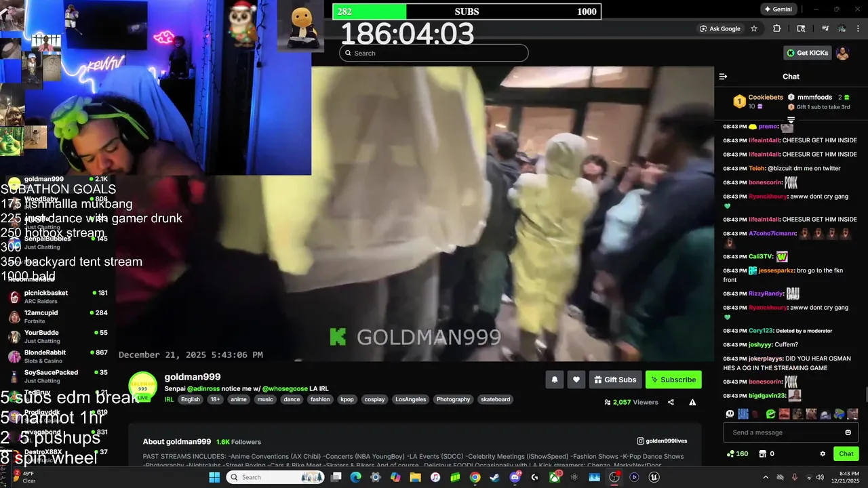Open the @whosegoose mention link
The height and width of the screenshot is (488, 868).
click(x=285, y=389)
